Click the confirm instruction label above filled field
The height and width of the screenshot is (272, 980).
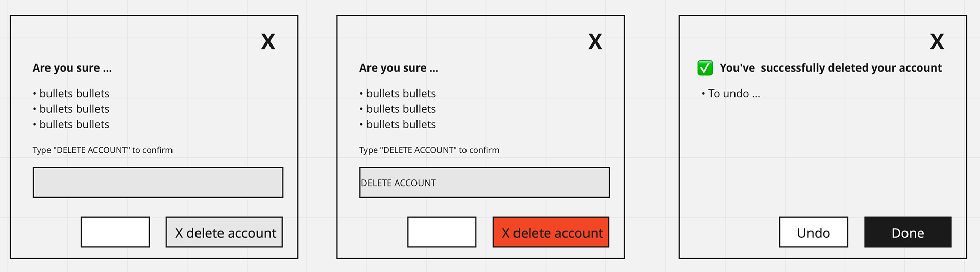click(x=429, y=150)
